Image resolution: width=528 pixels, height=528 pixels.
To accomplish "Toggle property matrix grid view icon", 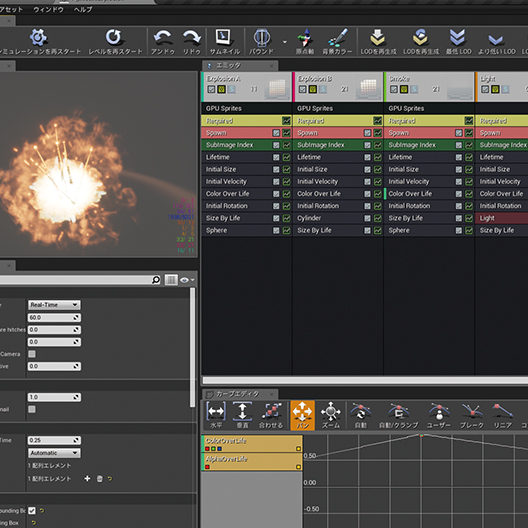I will [x=171, y=280].
